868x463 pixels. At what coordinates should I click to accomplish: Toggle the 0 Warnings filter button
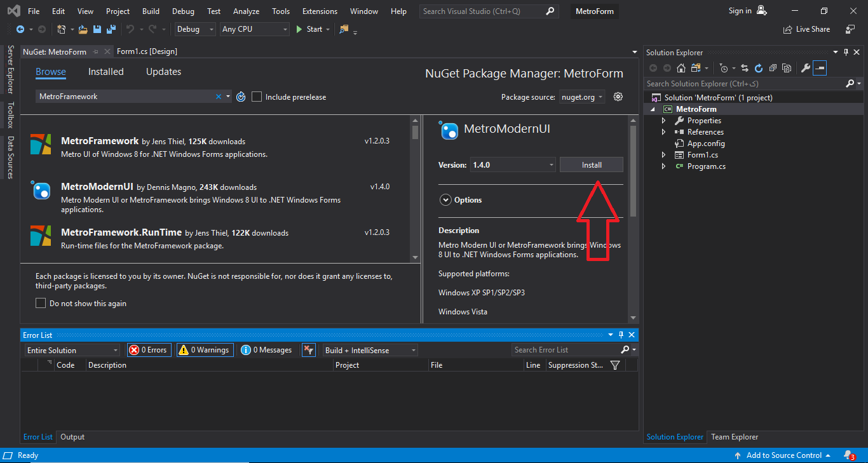(x=205, y=350)
